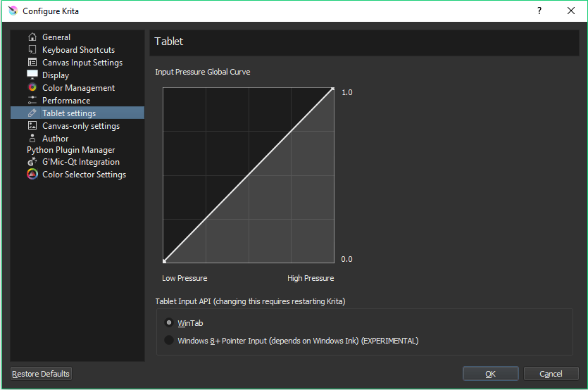Image resolution: width=588 pixels, height=390 pixels.
Task: Click the Krita logo in title bar
Action: [x=13, y=11]
